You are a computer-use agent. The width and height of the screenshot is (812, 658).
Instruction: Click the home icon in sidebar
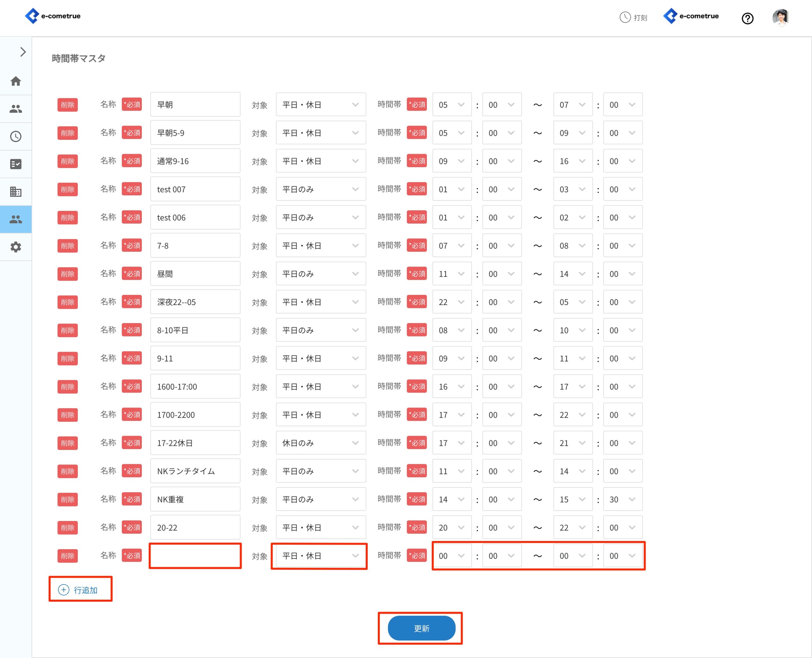[16, 81]
